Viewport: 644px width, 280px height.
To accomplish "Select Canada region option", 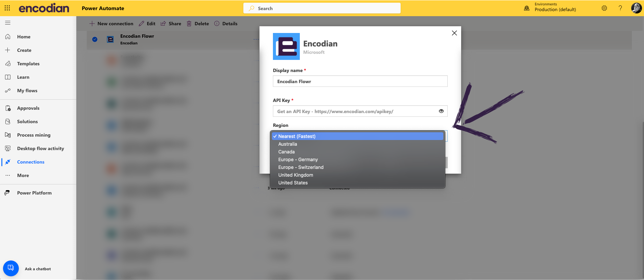I will coord(358,152).
